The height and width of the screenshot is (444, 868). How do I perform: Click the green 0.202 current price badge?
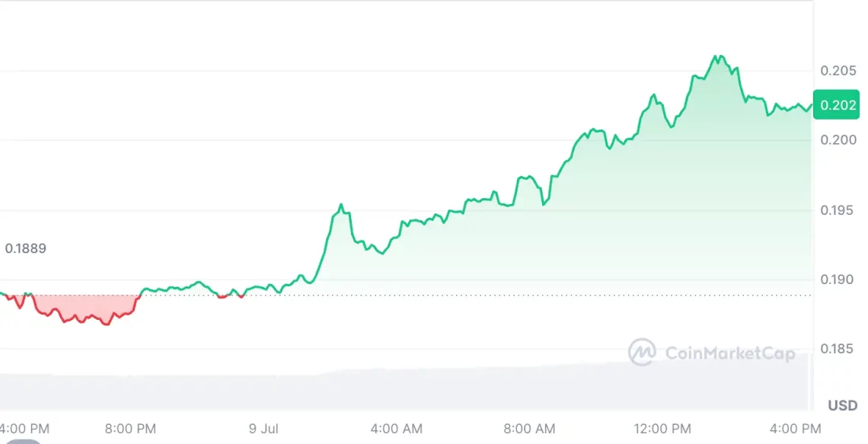coord(836,105)
